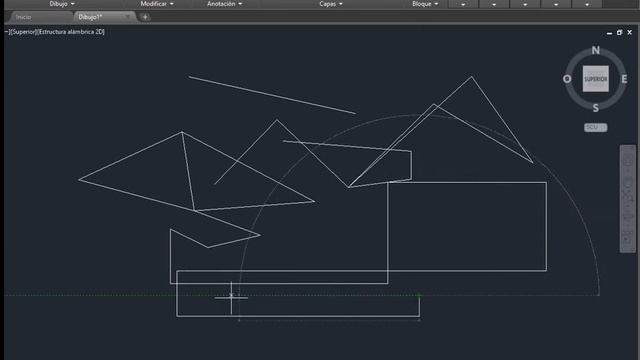
Task: Create a new drawing with the plus tab
Action: pyautogui.click(x=145, y=17)
